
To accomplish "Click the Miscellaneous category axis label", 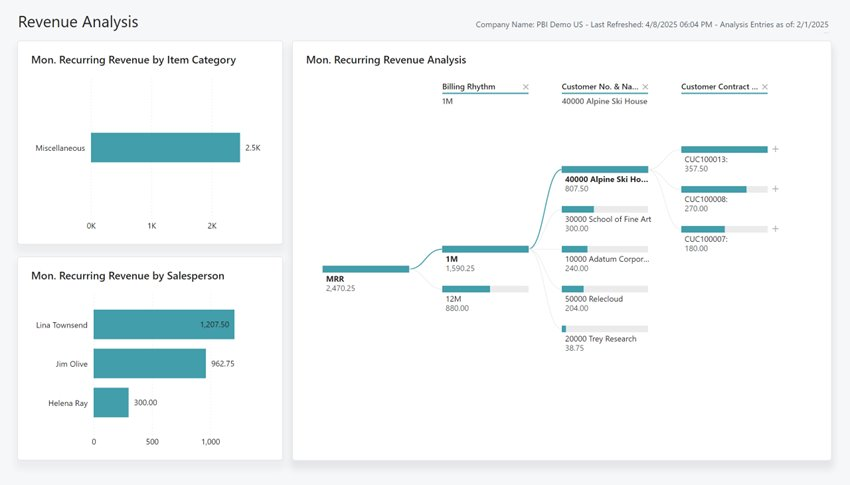I will point(60,148).
